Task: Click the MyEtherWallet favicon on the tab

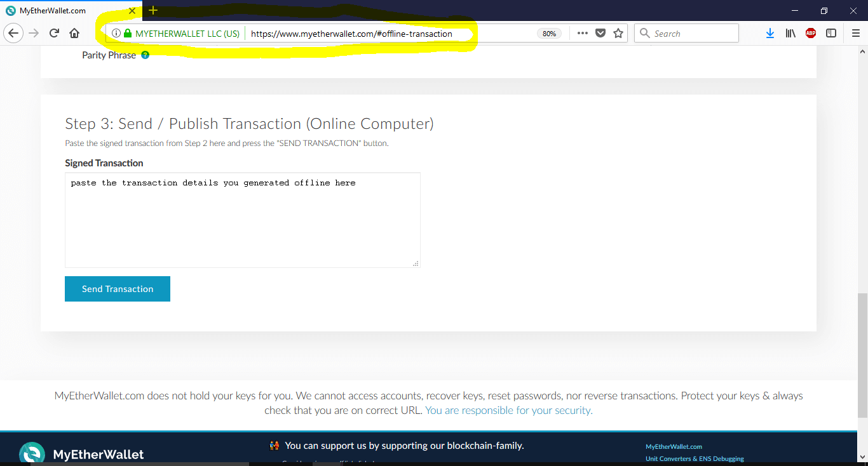Action: coord(10,11)
